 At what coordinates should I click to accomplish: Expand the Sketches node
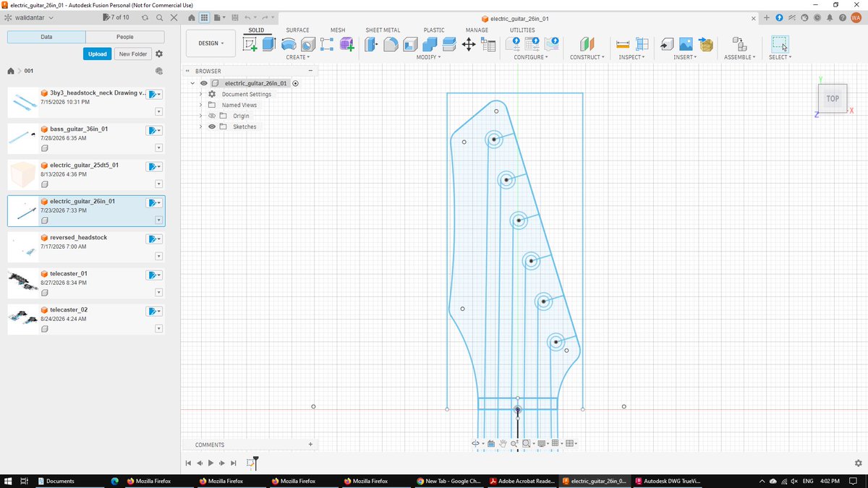200,127
